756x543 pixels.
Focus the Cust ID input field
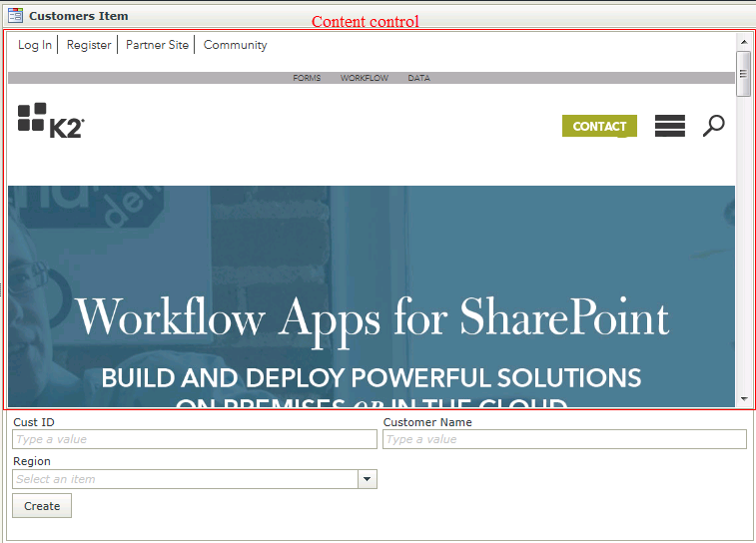(195, 439)
